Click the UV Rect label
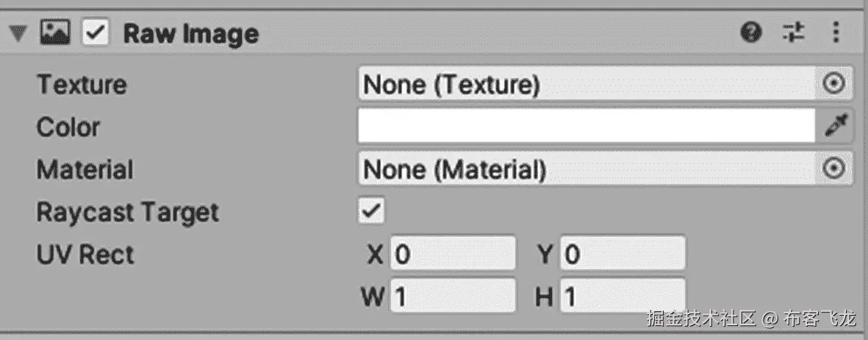This screenshot has width=868, height=340. (85, 255)
